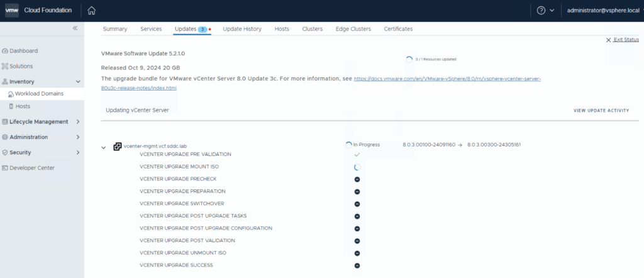Image resolution: width=644 pixels, height=278 pixels.
Task: Click the pre validation success checkmark
Action: (x=357, y=154)
